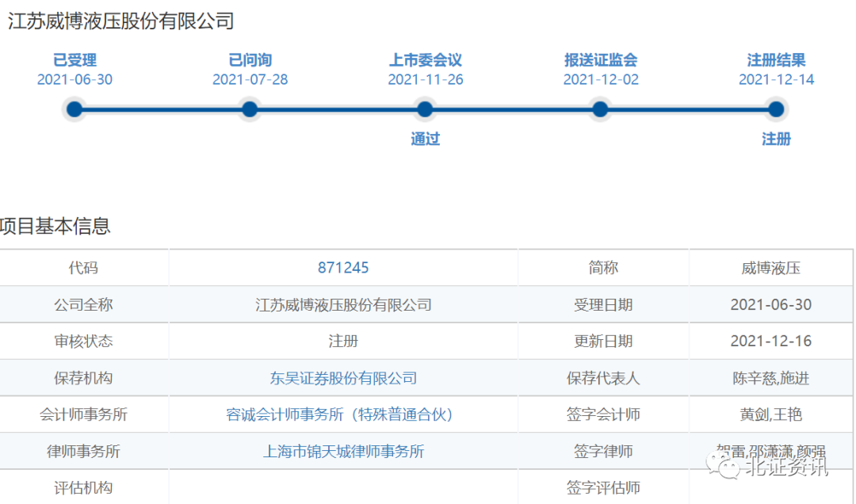Click the 北证资讯 WeChat watermark icon

click(x=727, y=467)
